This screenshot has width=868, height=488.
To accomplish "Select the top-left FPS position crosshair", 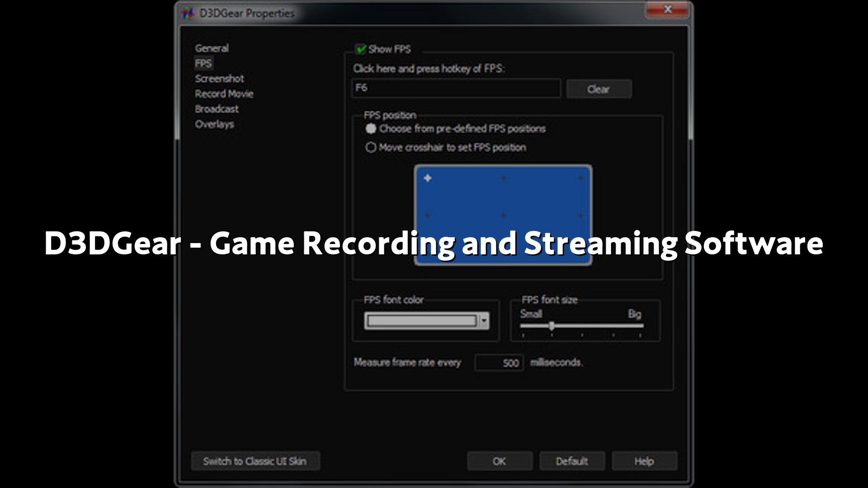I will point(428,178).
